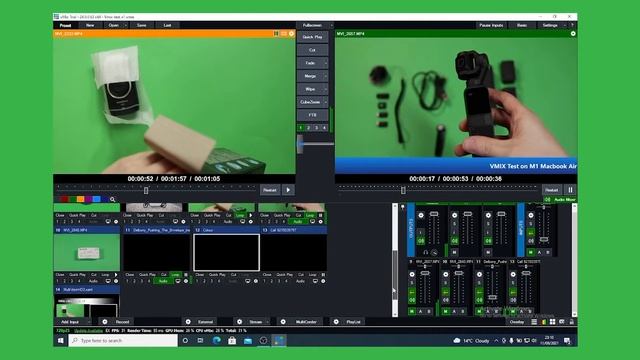
Task: Click the Quick Play transition button
Action: coord(313,37)
